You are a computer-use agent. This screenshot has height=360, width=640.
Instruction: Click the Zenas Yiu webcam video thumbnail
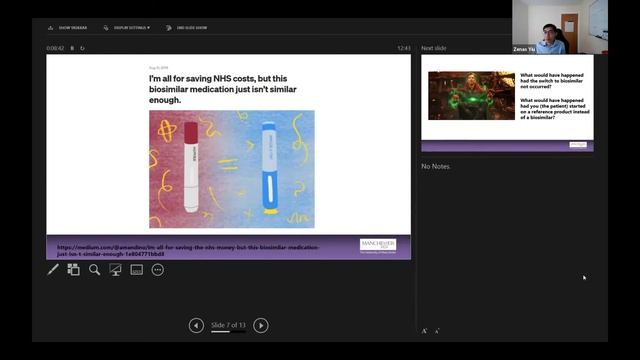pyautogui.click(x=560, y=27)
